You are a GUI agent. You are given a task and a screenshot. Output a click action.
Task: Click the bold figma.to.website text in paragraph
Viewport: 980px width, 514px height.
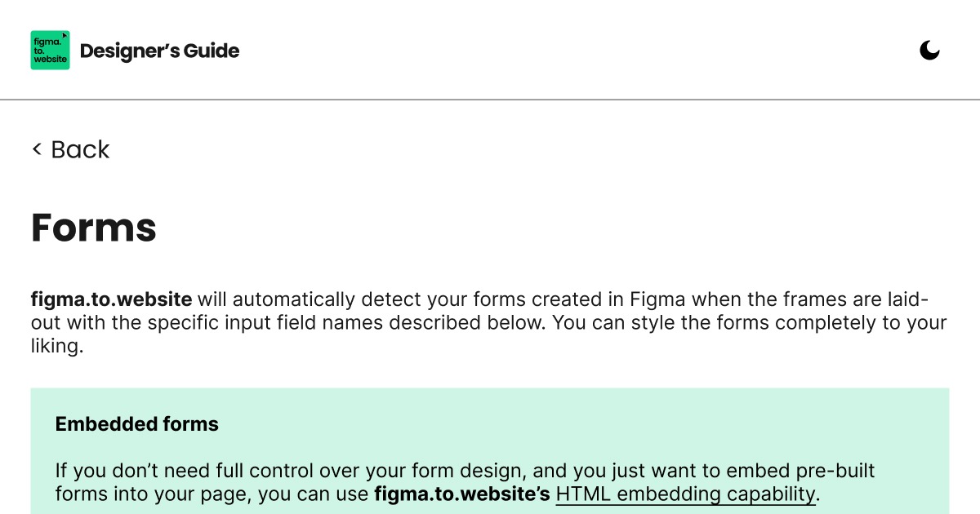pyautogui.click(x=111, y=299)
